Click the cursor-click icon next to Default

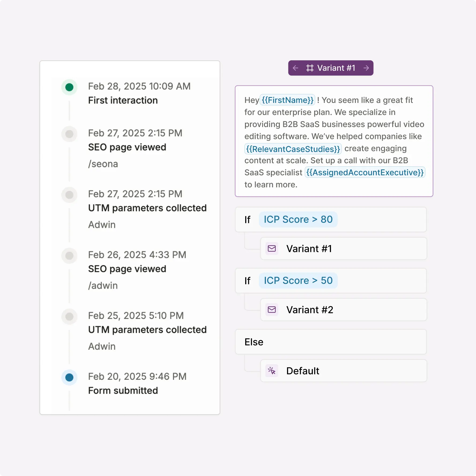(272, 371)
